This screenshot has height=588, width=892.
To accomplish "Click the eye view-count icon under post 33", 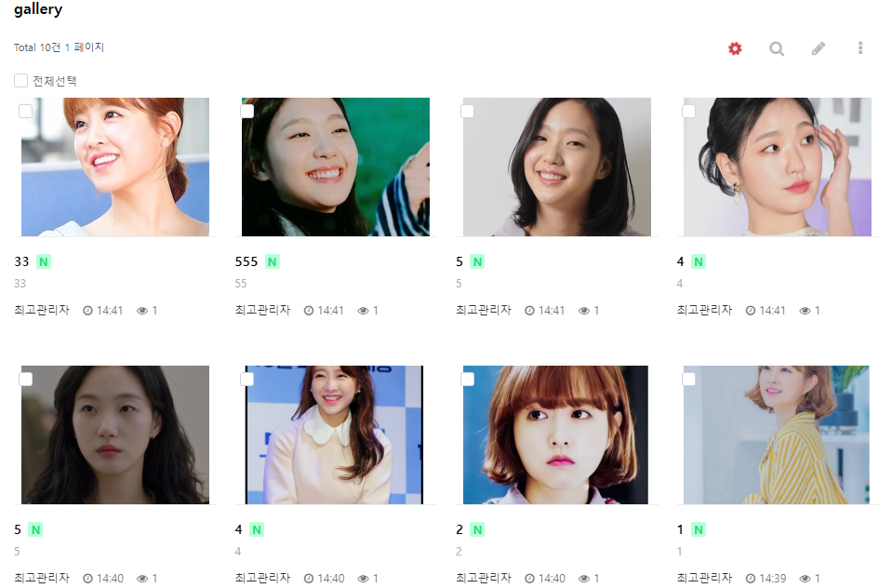I will click(142, 311).
